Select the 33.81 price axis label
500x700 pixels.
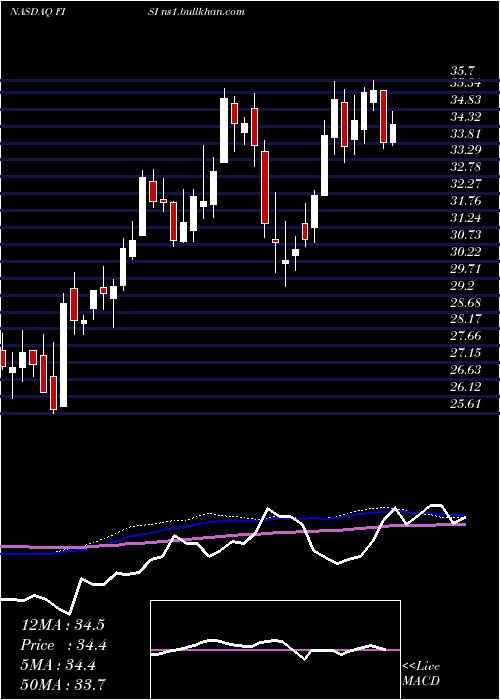tap(466, 133)
